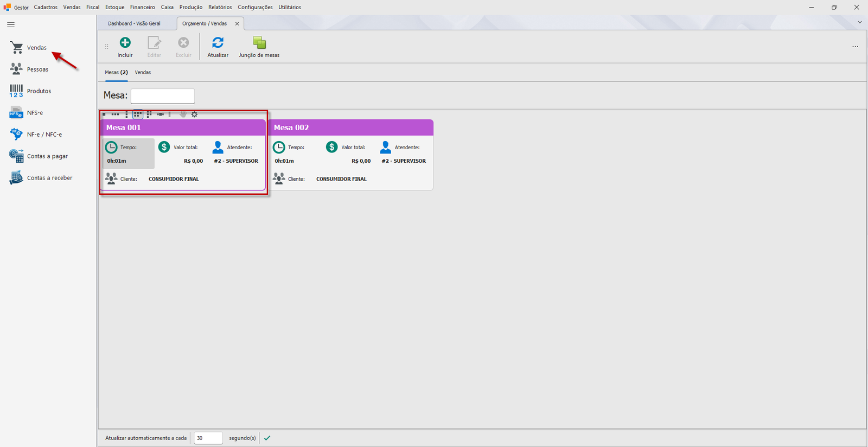Click Junção de mesas to merge tables
Screen dimensions: 868x447
[x=259, y=47]
